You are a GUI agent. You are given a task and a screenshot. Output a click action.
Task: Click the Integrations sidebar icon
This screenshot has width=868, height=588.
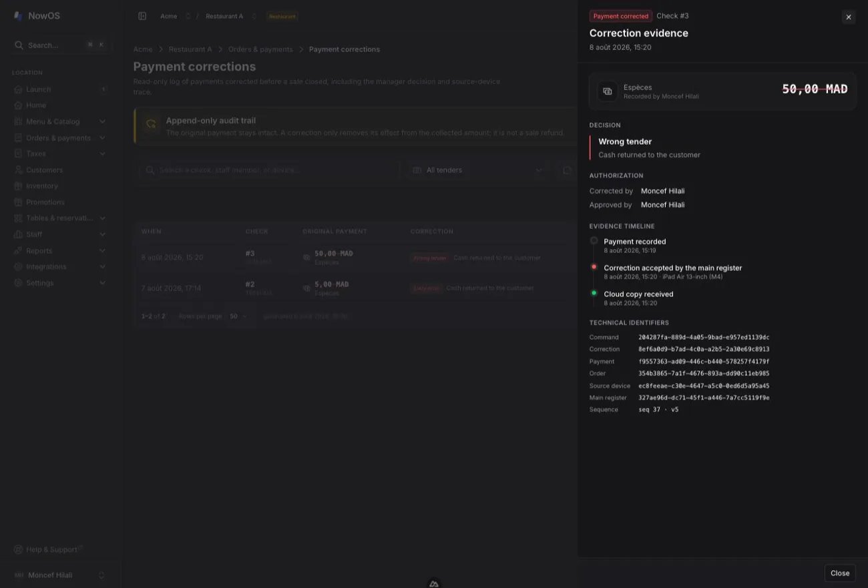[18, 267]
